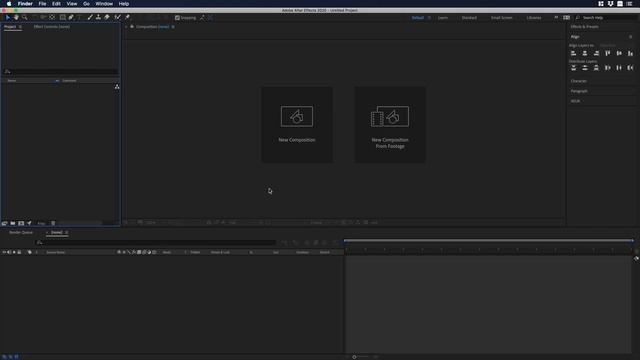Switch to Render Queue tab
The width and height of the screenshot is (640, 360).
[21, 233]
